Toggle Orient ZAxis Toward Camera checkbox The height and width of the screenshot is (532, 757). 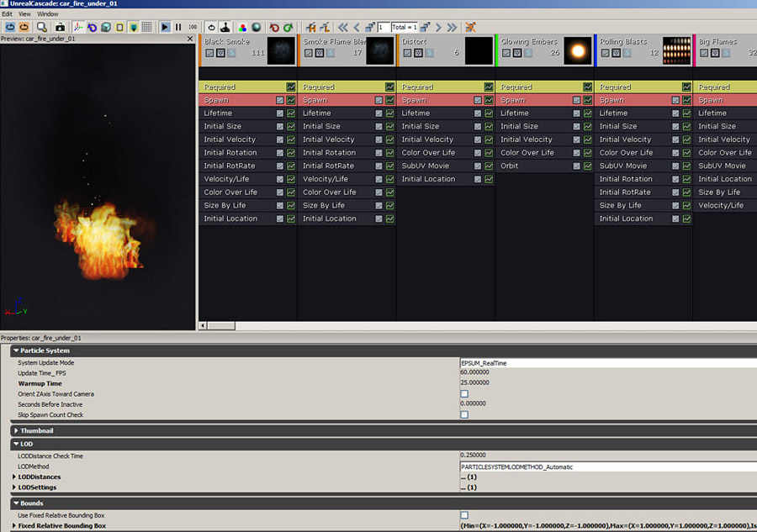[x=464, y=393]
